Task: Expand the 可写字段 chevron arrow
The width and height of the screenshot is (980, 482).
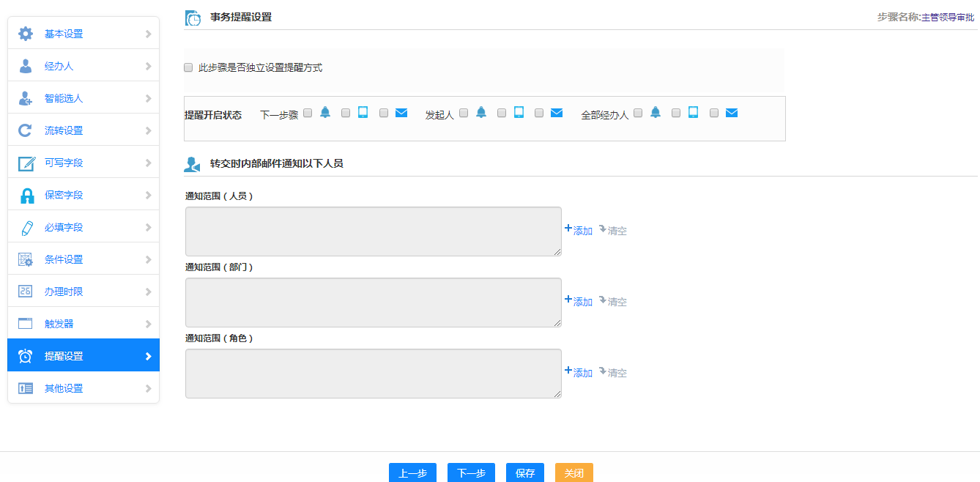Action: pos(148,163)
